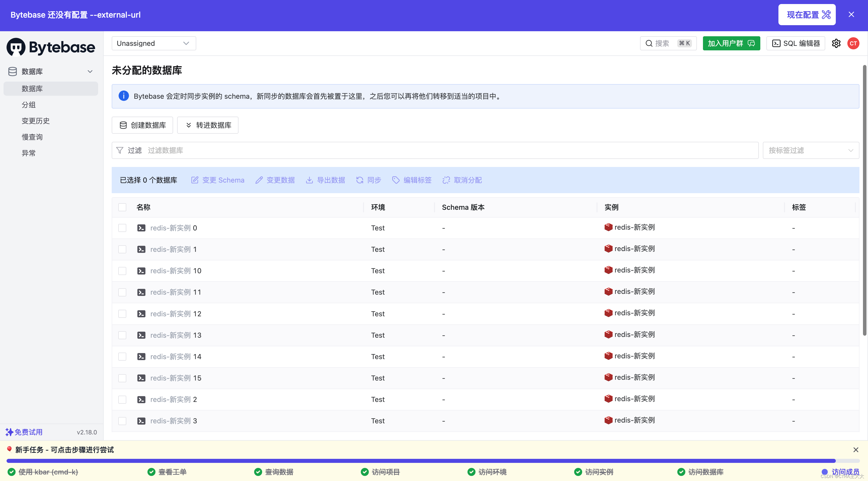Open database redis-新实例 13 link
The image size is (868, 481).
[176, 335]
